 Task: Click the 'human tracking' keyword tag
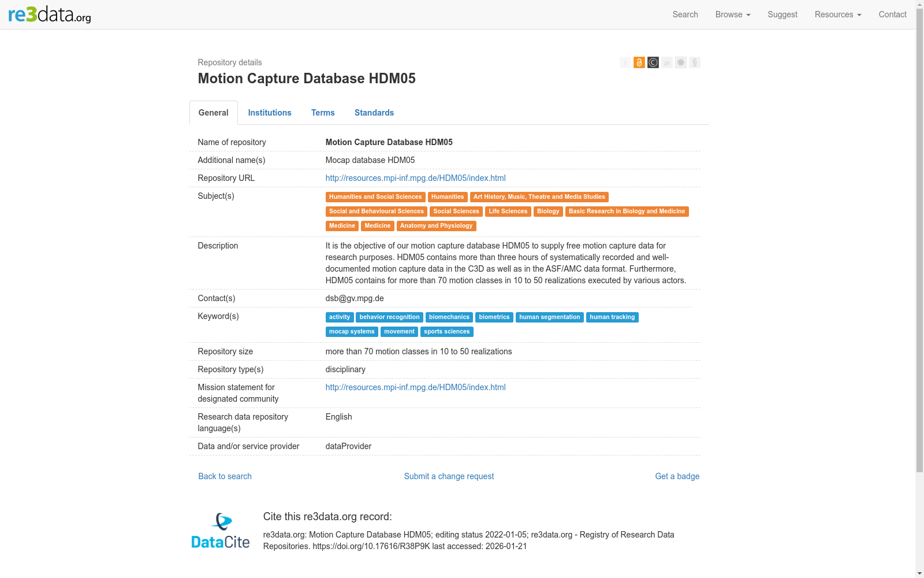click(x=612, y=317)
